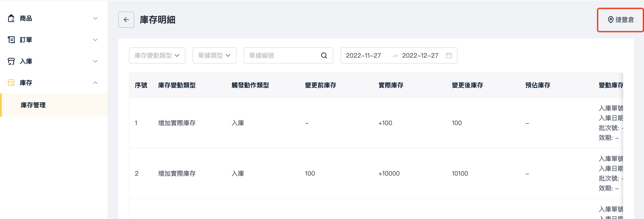Click the 變更後庫存 column header
Image resolution: width=644 pixels, height=219 pixels.
coord(467,85)
